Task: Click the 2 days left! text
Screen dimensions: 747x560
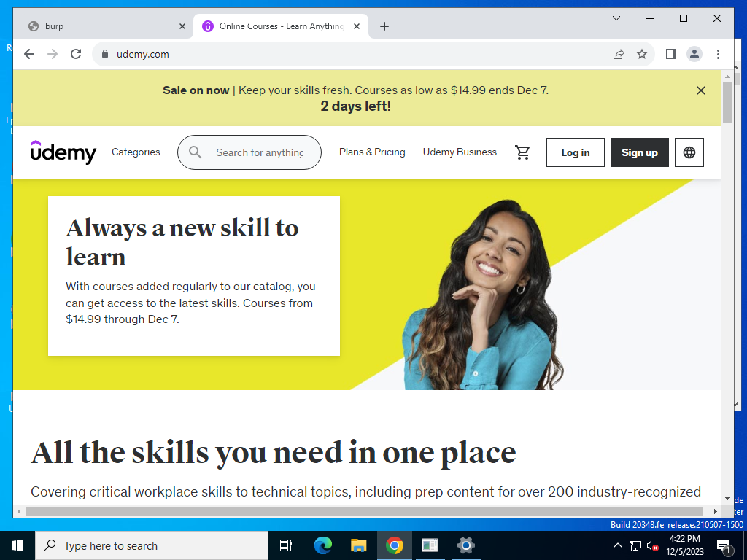Action: point(356,106)
